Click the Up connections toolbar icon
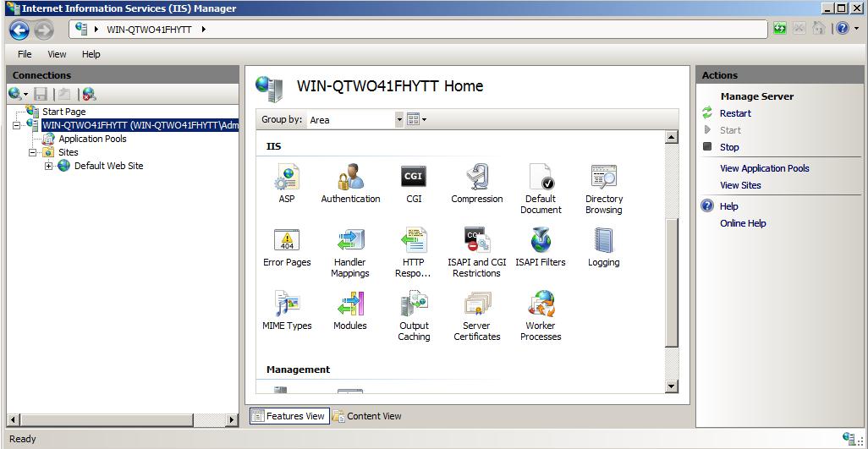 click(x=64, y=94)
